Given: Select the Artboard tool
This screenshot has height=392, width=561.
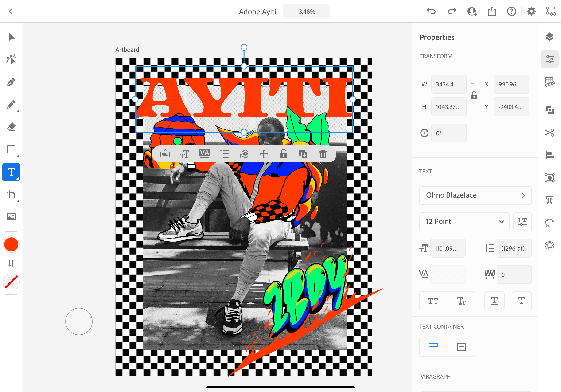Looking at the screenshot, I should 11,195.
